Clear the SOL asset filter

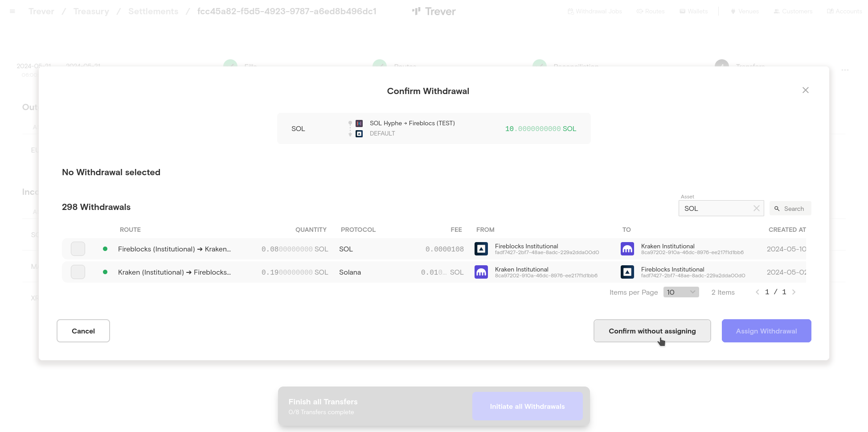756,208
